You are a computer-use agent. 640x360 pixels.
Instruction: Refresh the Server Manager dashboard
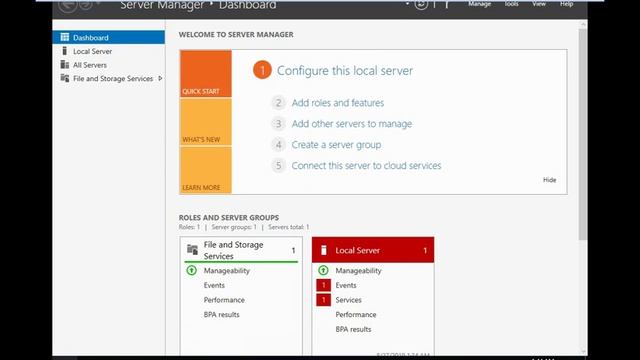click(421, 4)
